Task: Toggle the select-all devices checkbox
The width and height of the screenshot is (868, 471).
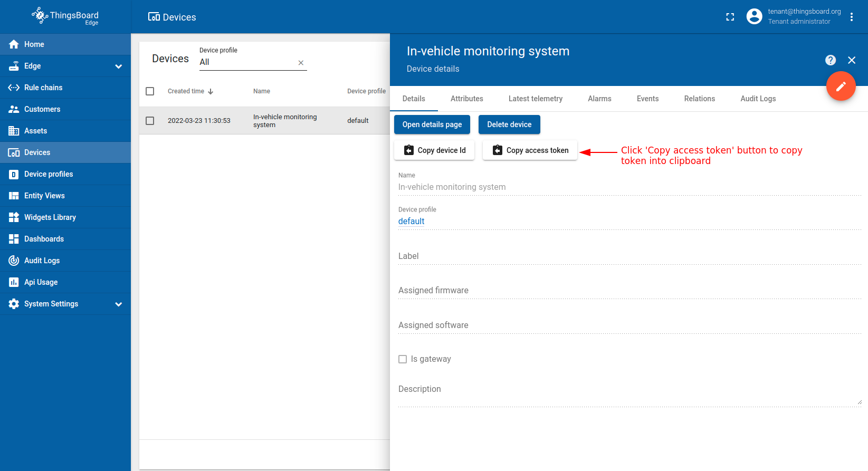Action: coord(150,91)
